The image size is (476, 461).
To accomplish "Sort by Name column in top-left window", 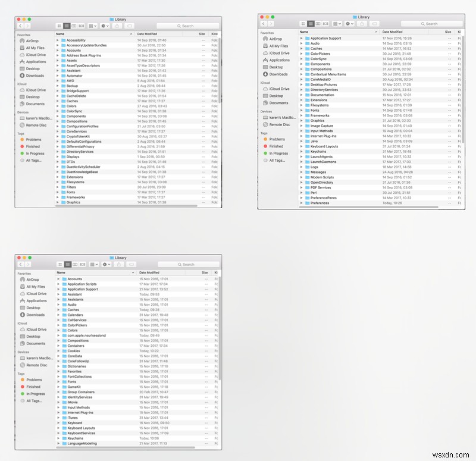I will tap(95, 34).
